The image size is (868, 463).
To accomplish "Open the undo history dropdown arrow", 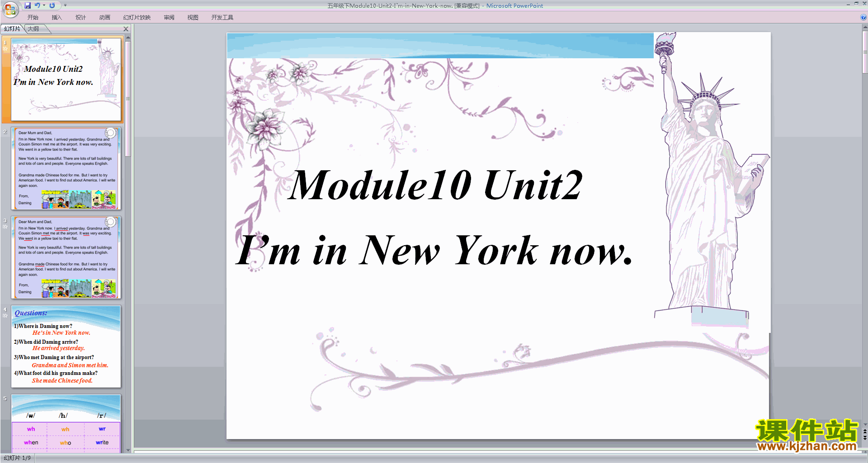I will pos(44,5).
